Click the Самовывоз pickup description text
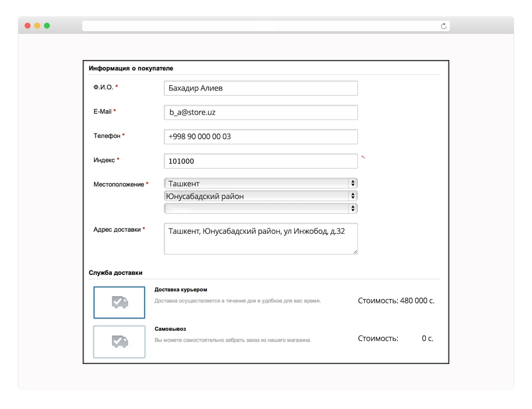 (x=233, y=340)
